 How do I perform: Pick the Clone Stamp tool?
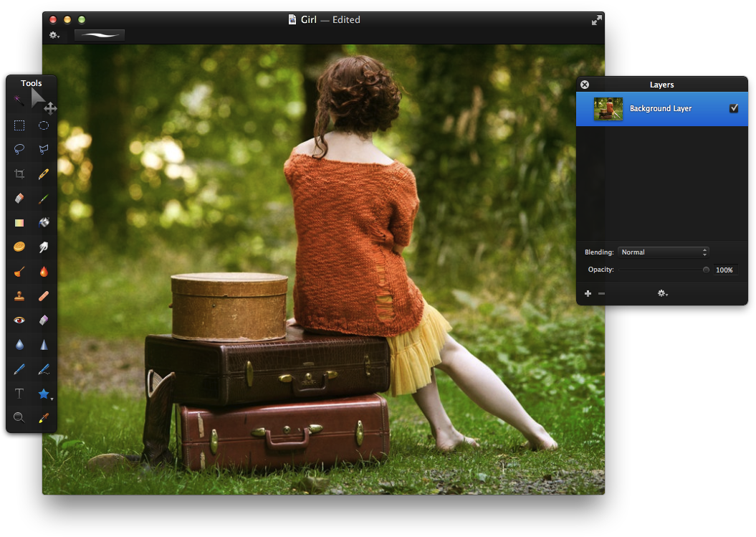click(19, 295)
